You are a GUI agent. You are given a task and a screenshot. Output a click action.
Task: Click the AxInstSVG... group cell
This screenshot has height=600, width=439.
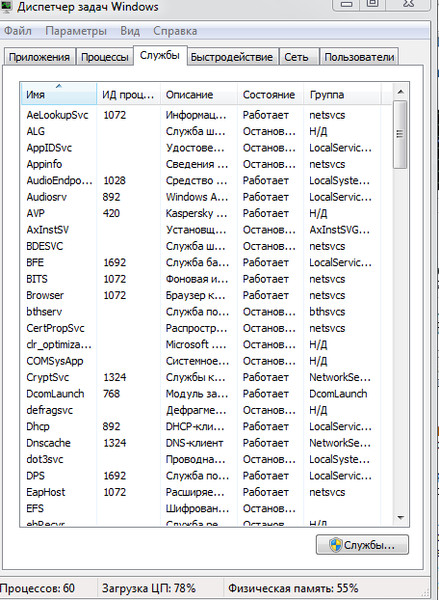339,230
